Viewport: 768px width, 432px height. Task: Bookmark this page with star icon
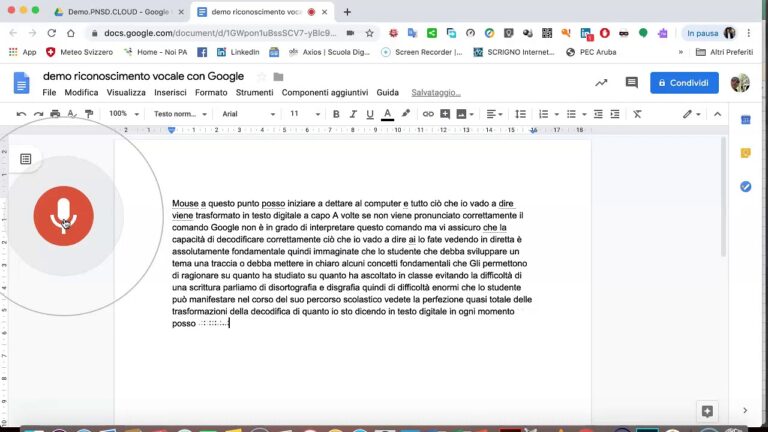pyautogui.click(x=369, y=33)
